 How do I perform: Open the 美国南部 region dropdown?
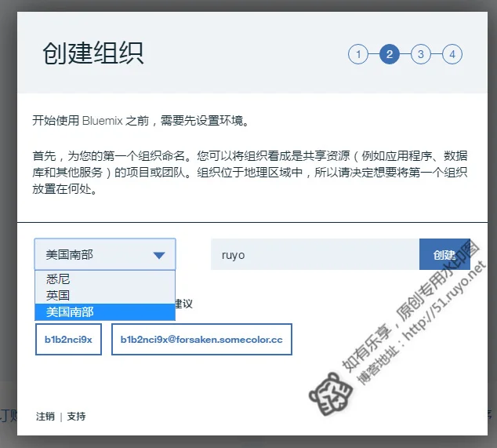105,254
